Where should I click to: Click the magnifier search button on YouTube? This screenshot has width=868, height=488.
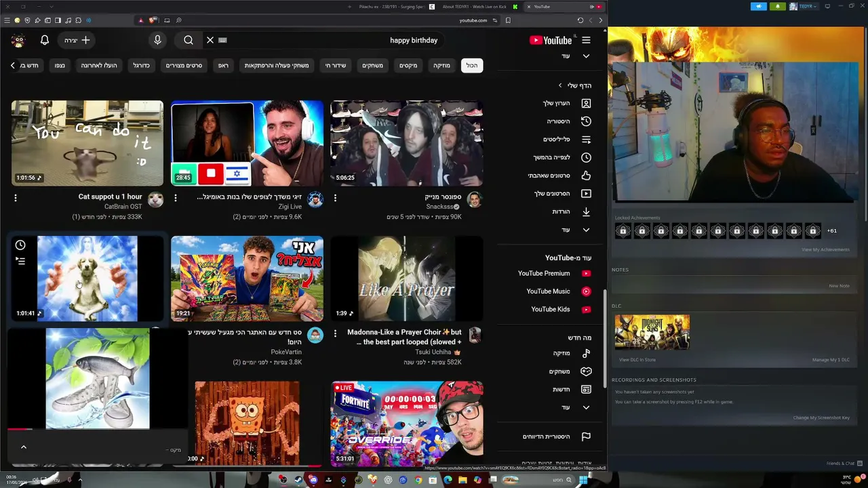coord(189,41)
